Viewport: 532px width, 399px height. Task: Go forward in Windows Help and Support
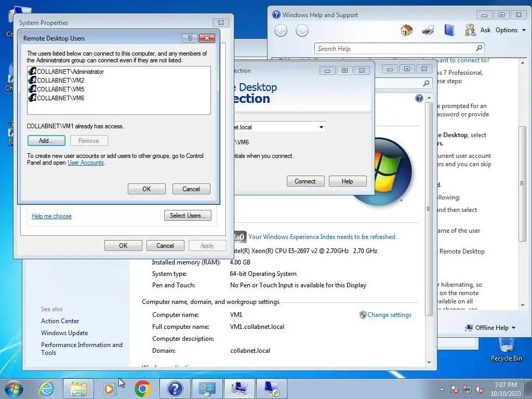pos(302,31)
